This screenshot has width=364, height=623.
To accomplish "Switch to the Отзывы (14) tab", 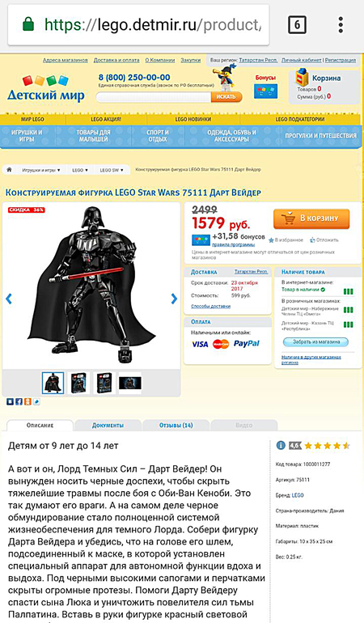I will [176, 425].
